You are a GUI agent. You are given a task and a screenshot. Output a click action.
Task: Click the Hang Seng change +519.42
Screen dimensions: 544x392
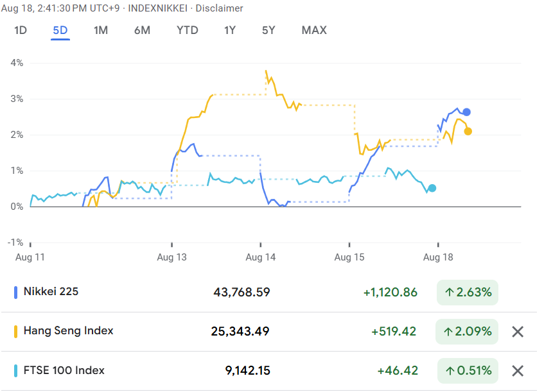pyautogui.click(x=394, y=332)
